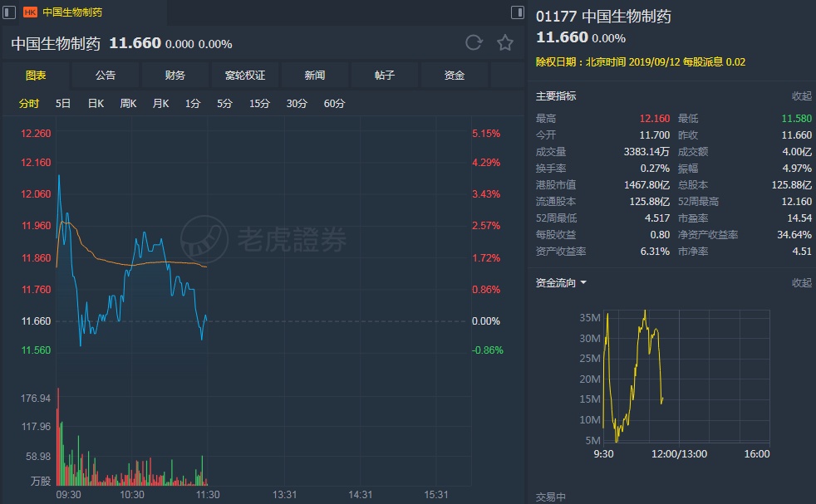Expand the 资金流向 dropdown arrow

pyautogui.click(x=583, y=283)
